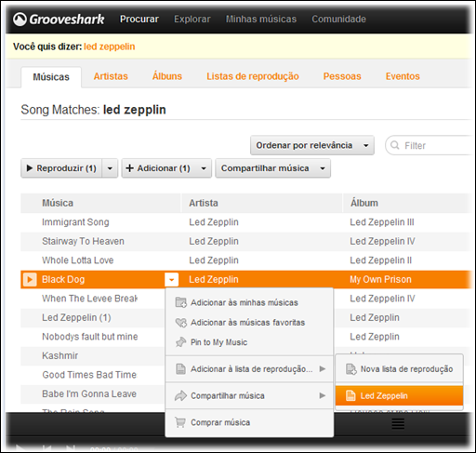Click the heart favorites icon in menu
476x453 pixels.
pyautogui.click(x=181, y=323)
